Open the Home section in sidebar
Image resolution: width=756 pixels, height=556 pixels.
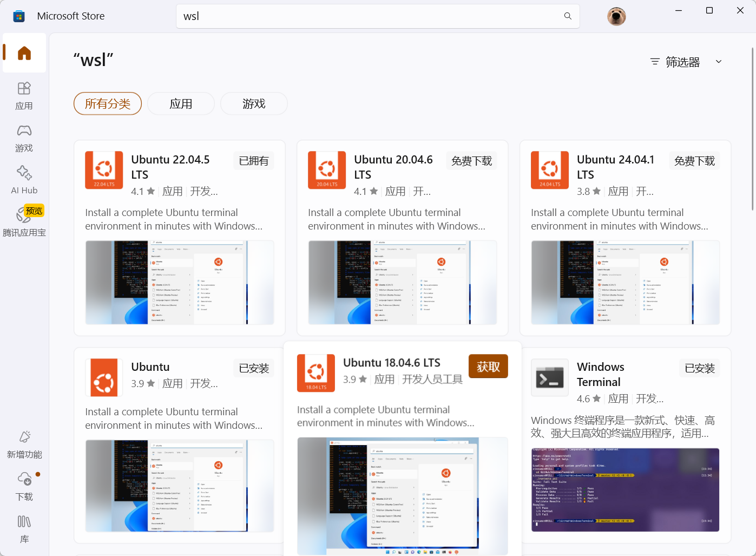24,53
